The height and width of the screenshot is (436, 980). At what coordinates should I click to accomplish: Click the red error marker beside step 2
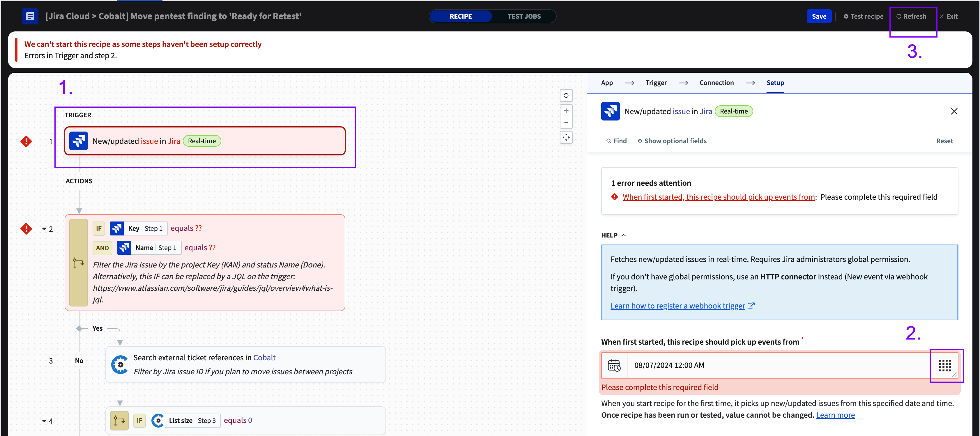pyautogui.click(x=26, y=229)
